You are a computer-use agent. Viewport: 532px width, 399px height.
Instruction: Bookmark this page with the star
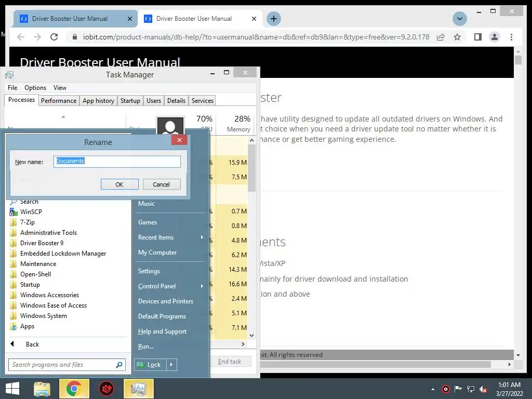(x=457, y=37)
